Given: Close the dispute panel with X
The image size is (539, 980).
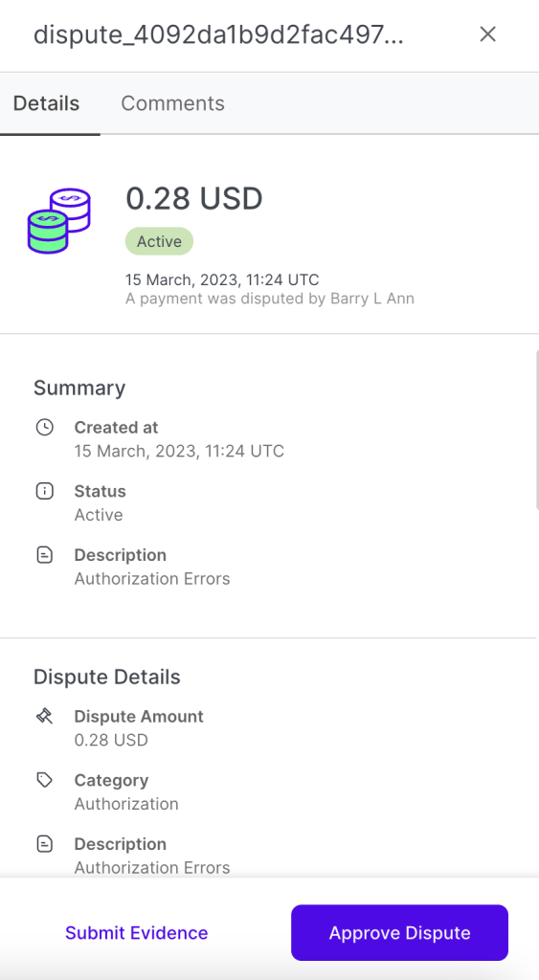Looking at the screenshot, I should pos(487,34).
